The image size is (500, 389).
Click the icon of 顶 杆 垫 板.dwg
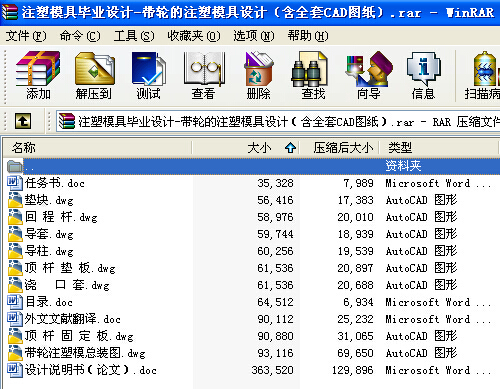click(15, 268)
